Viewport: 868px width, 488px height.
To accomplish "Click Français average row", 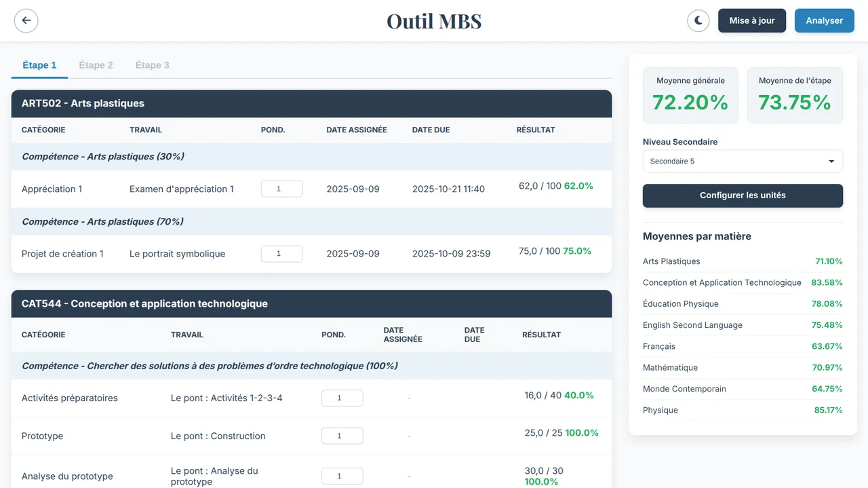I will (743, 346).
